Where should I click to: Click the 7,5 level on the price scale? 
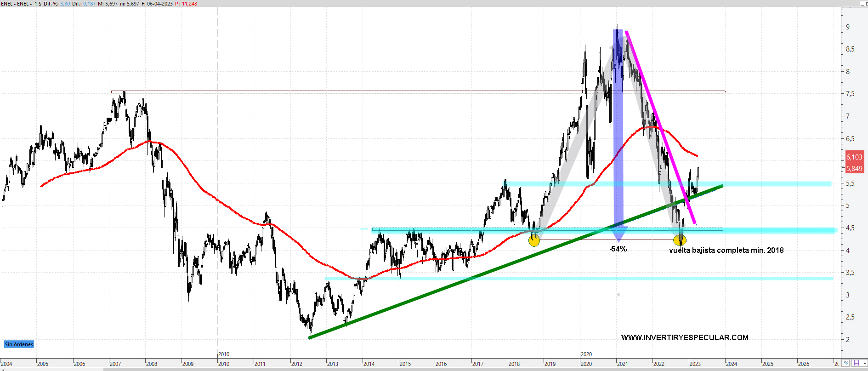(850, 94)
